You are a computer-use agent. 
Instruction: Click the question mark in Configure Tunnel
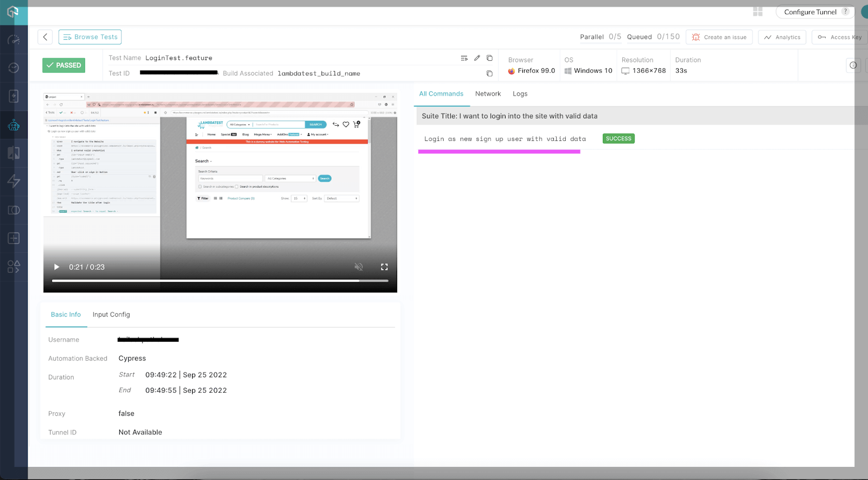tap(845, 11)
